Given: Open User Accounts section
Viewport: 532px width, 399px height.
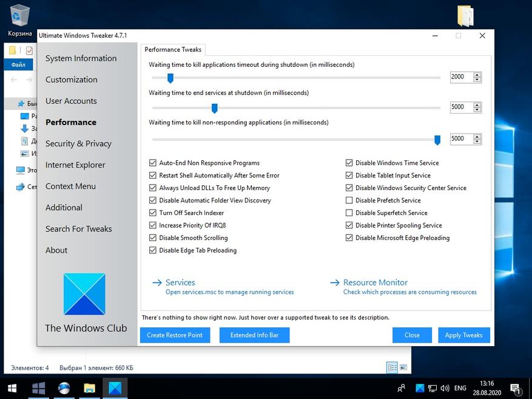Looking at the screenshot, I should click(71, 101).
